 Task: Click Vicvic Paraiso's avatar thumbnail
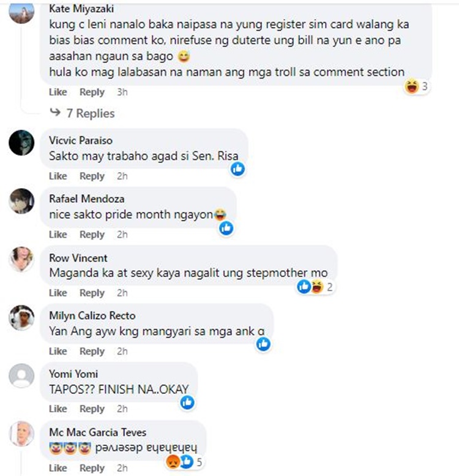tap(21, 143)
